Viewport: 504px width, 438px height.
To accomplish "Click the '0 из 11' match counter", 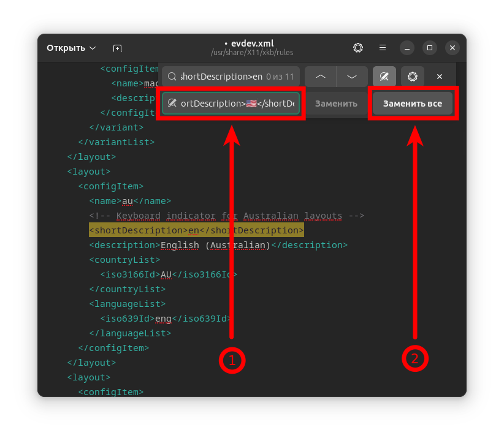I will [x=280, y=77].
